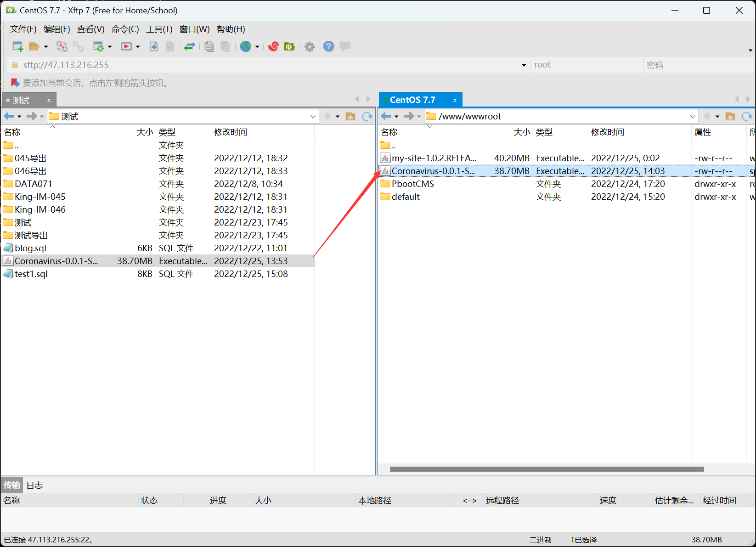
Task: Sort remote files by 类型 column
Action: click(560, 132)
